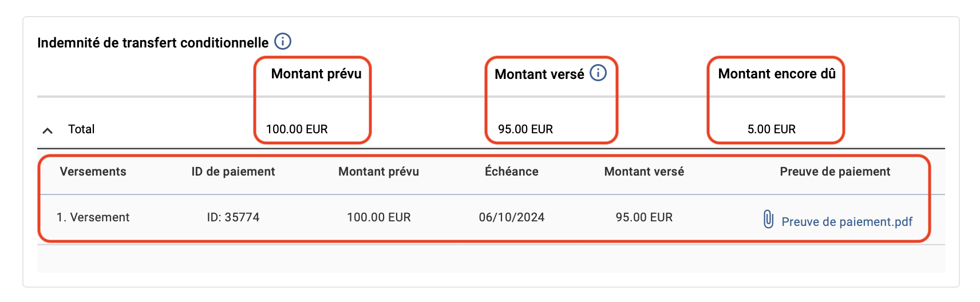Select the Montant encore dû header

click(x=777, y=74)
